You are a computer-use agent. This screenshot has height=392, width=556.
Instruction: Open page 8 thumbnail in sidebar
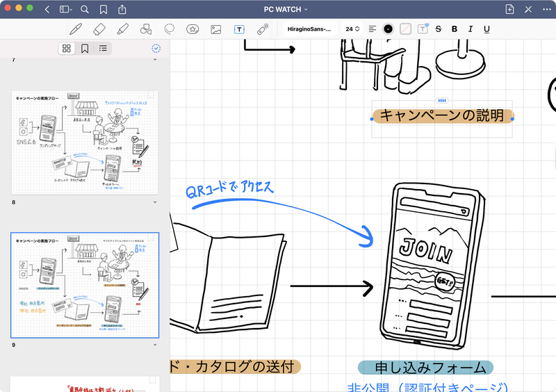[x=85, y=142]
